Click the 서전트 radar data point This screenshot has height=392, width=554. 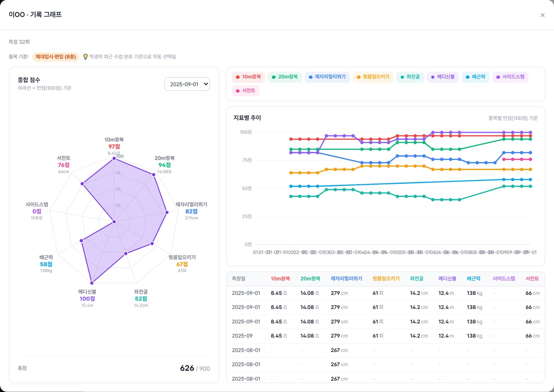(83, 184)
